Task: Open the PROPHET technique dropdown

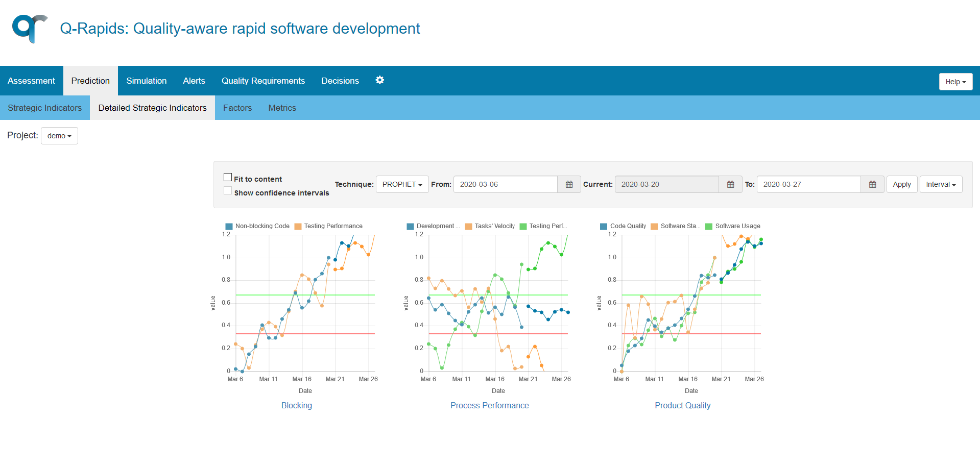Action: (x=402, y=184)
